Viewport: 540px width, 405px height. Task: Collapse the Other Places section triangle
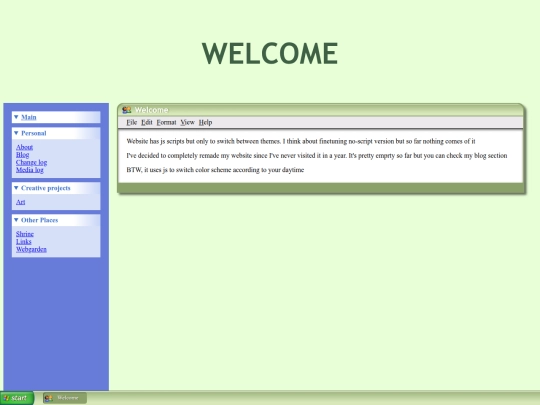(16, 220)
